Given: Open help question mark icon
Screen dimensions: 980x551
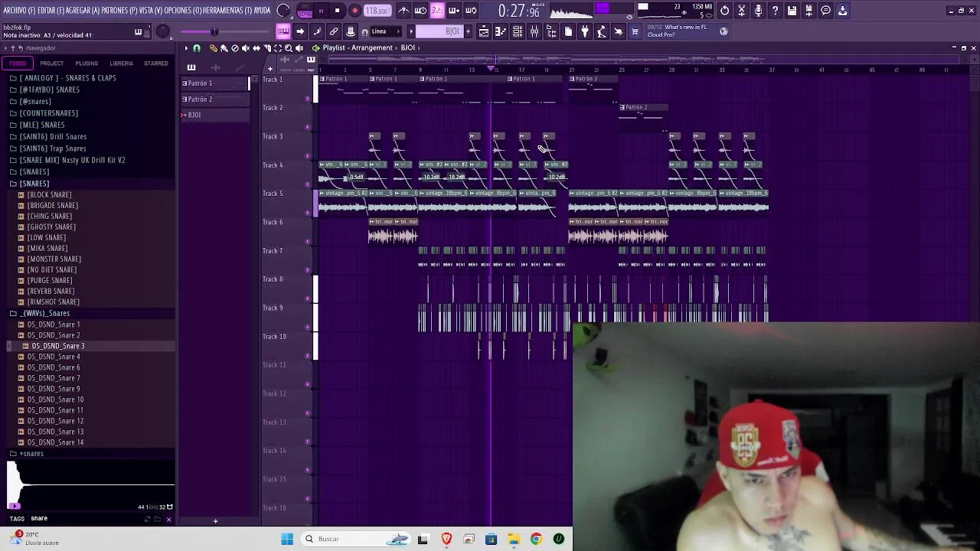Looking at the screenshot, I should (x=775, y=11).
